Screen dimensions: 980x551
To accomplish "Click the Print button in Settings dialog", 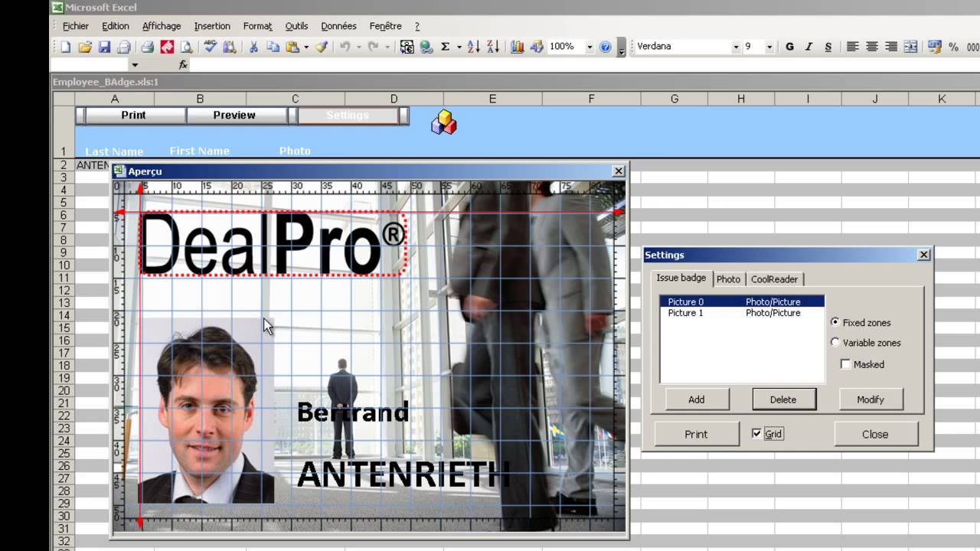I will tap(696, 434).
